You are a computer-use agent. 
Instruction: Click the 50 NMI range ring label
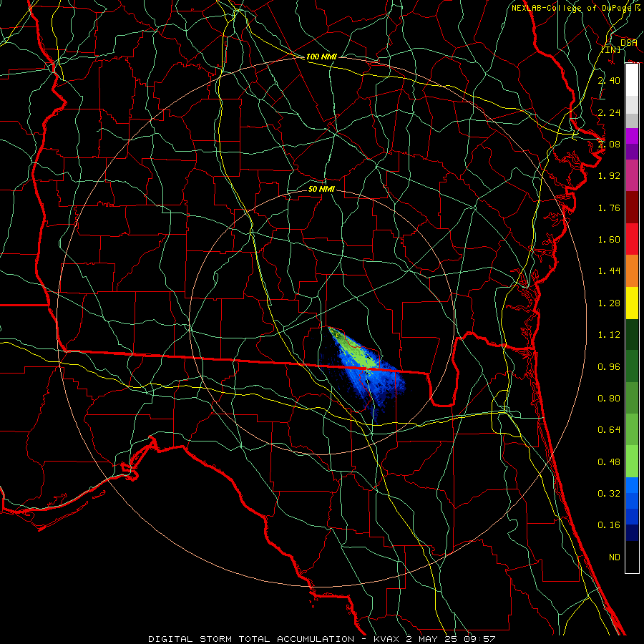(321, 189)
